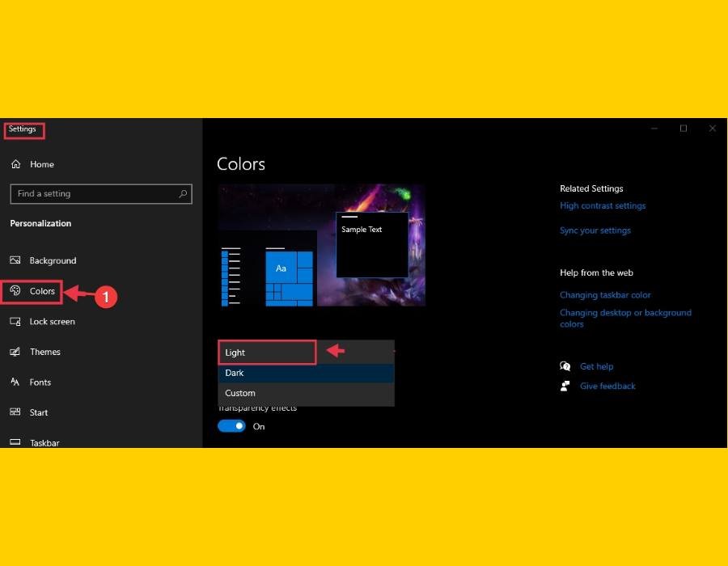
Task: Open Sync your settings link
Action: click(595, 230)
